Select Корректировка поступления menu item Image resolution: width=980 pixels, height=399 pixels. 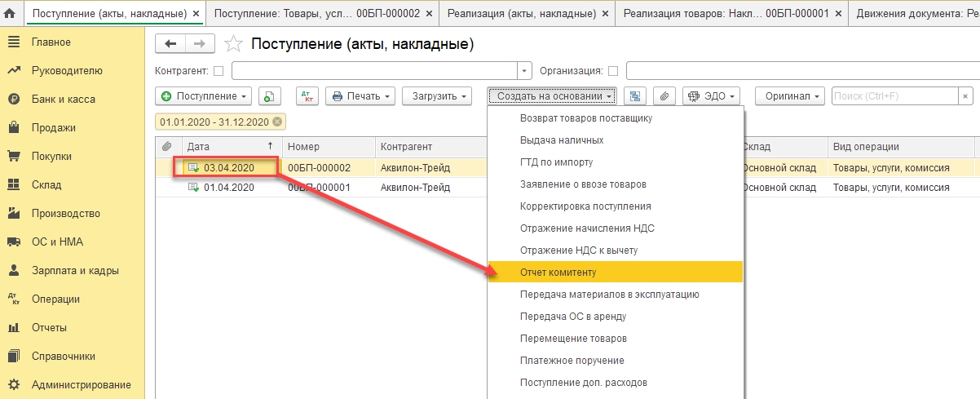tap(615, 206)
